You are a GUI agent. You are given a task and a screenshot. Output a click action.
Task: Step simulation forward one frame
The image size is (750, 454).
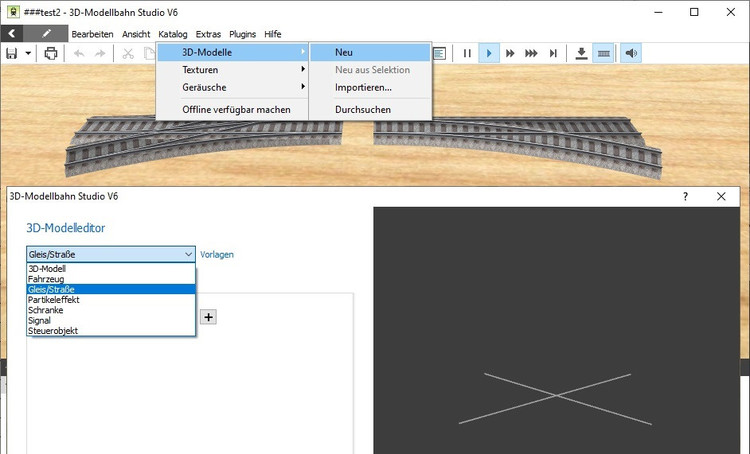click(x=553, y=53)
